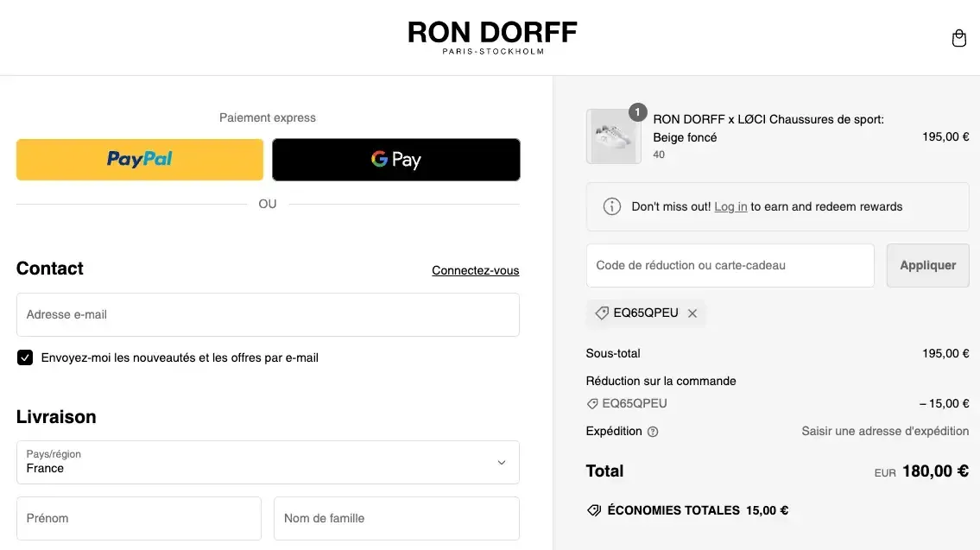
Task: Click the Total amount 180,00 €
Action: point(935,471)
